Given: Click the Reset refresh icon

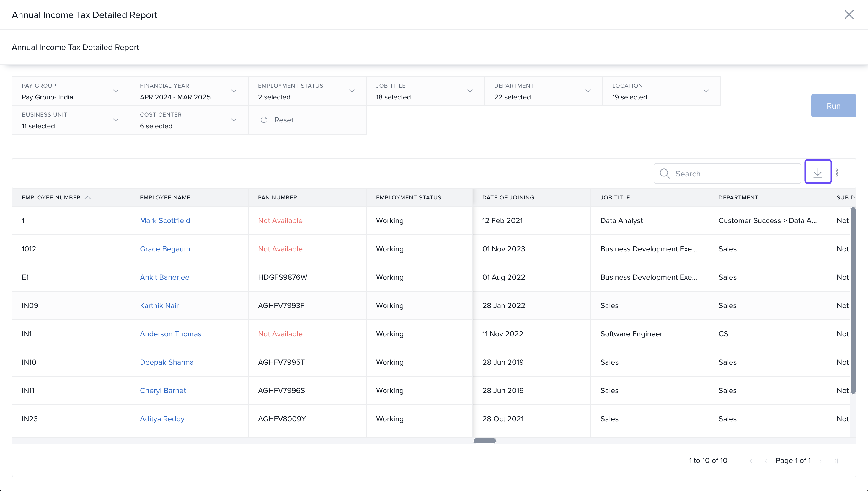Looking at the screenshot, I should (x=264, y=120).
